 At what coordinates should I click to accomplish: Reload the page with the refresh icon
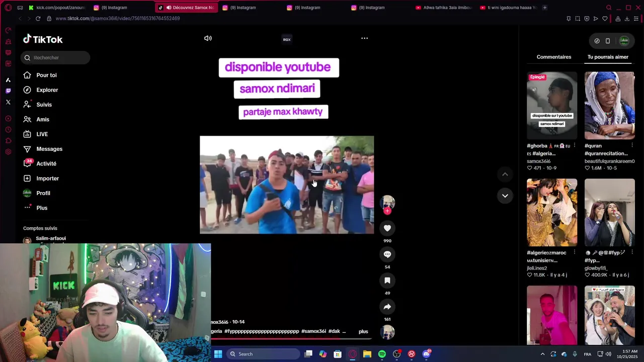tap(38, 19)
